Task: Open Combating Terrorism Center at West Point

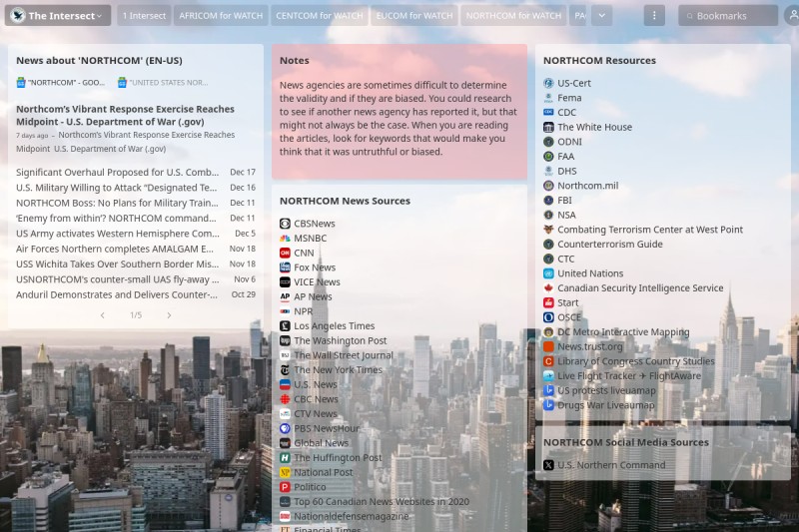Action: point(650,230)
